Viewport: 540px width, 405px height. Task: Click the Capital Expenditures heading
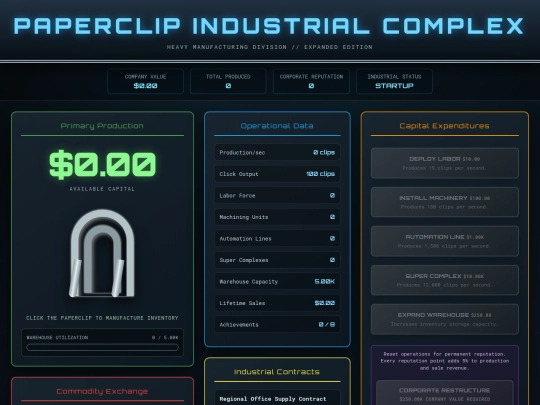(444, 126)
